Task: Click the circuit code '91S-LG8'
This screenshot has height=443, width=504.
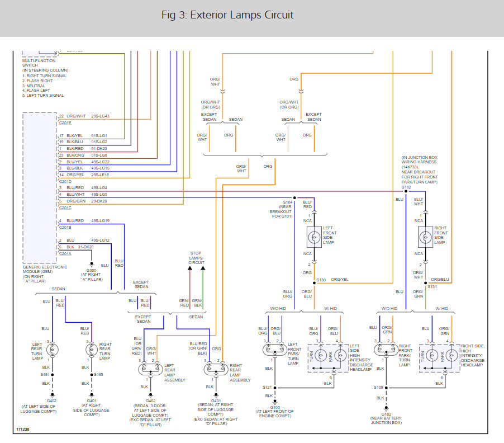Action: [99, 155]
